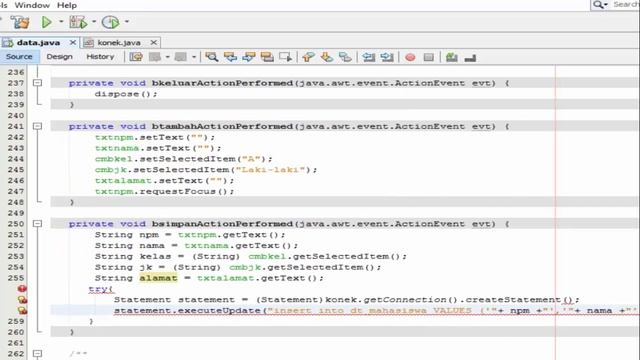Click line number 241 in gutter
The width and height of the screenshot is (640, 360).
pos(16,126)
